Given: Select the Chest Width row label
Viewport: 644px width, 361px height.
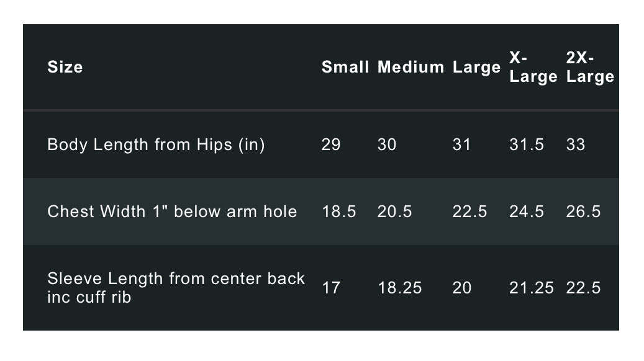Looking at the screenshot, I should 172,212.
